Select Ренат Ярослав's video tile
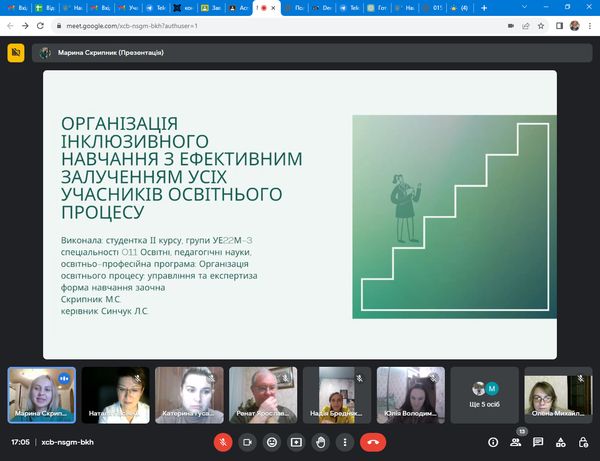 click(x=263, y=394)
